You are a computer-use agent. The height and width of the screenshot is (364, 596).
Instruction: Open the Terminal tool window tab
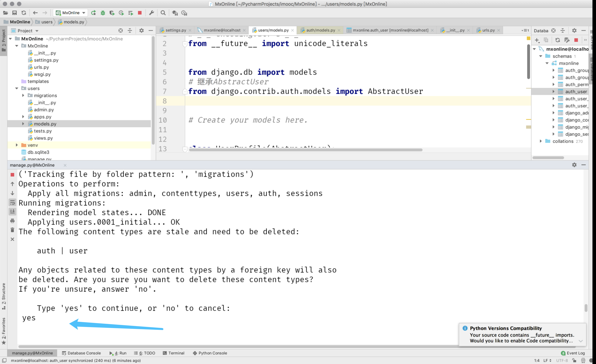[174, 353]
